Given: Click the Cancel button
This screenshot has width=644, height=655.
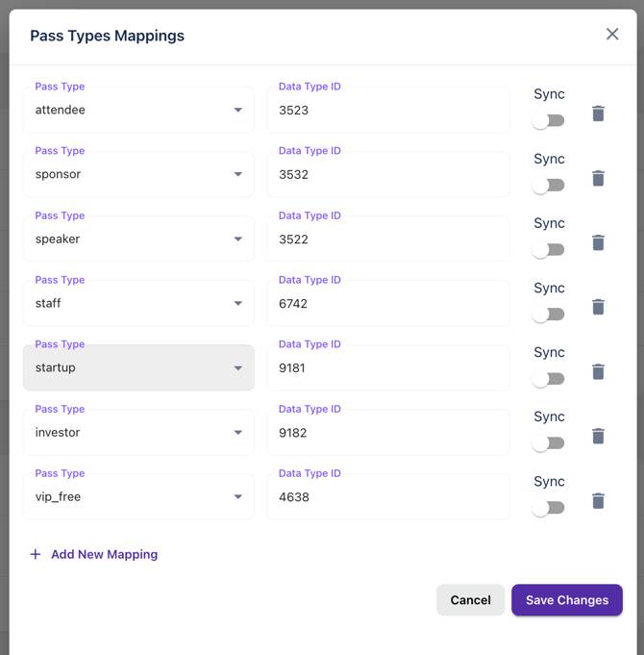Looking at the screenshot, I should pos(470,600).
